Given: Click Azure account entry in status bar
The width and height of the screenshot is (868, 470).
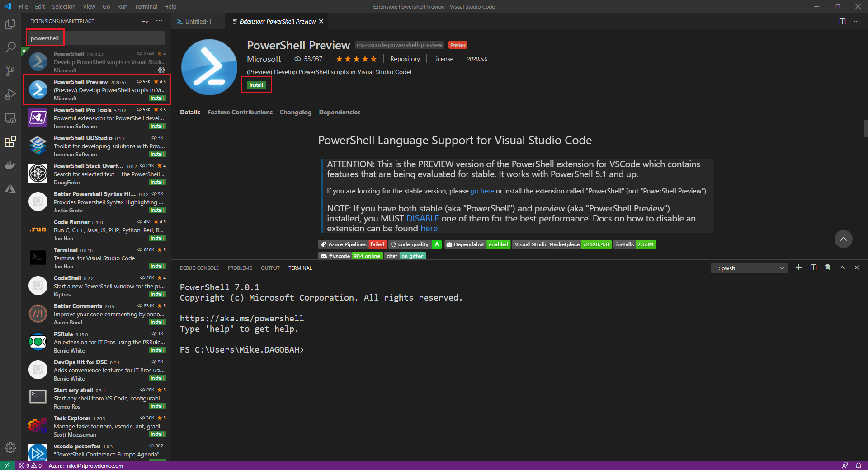Looking at the screenshot, I should 86,465.
